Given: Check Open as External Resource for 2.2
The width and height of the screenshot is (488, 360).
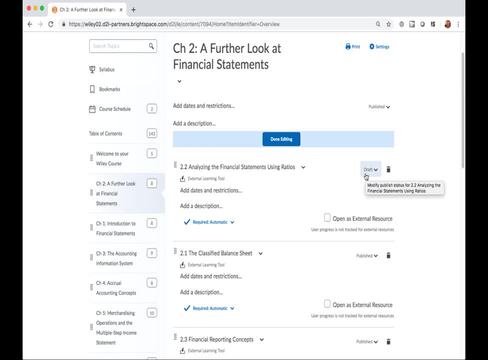Looking at the screenshot, I should [x=327, y=218].
